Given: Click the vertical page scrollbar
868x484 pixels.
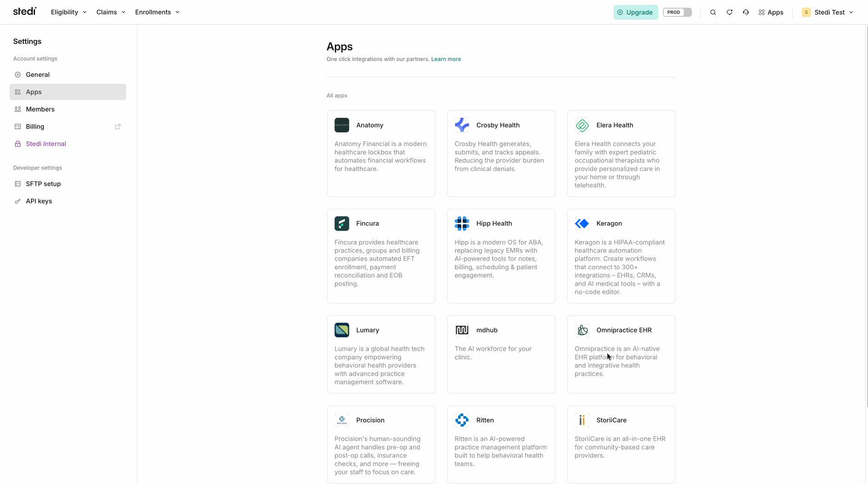Looking at the screenshot, I should (866, 216).
